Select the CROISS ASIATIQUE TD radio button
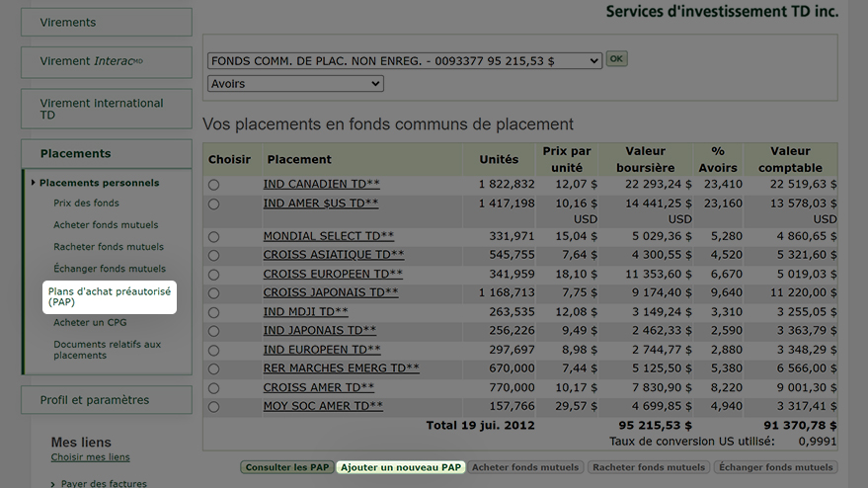Screen dimensions: 868x488 point(213,256)
